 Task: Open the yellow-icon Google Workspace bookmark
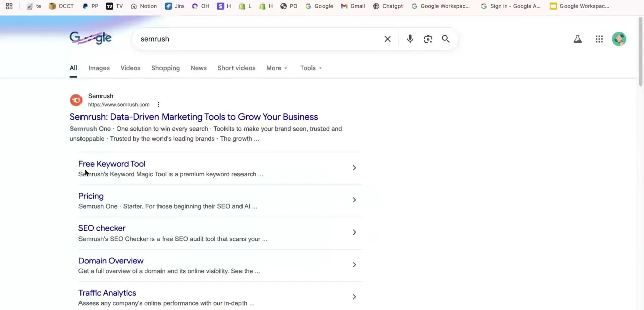click(x=580, y=6)
